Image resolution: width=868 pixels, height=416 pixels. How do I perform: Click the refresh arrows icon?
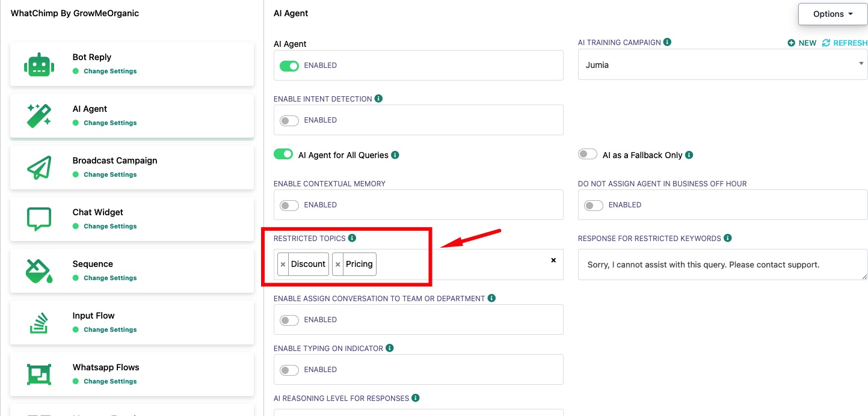pyautogui.click(x=826, y=43)
